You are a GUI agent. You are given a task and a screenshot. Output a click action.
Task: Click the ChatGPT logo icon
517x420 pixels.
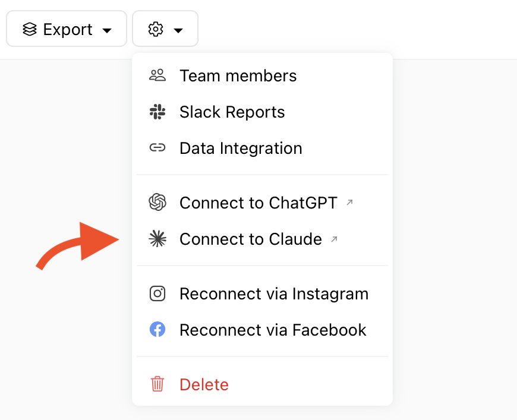[x=157, y=202]
